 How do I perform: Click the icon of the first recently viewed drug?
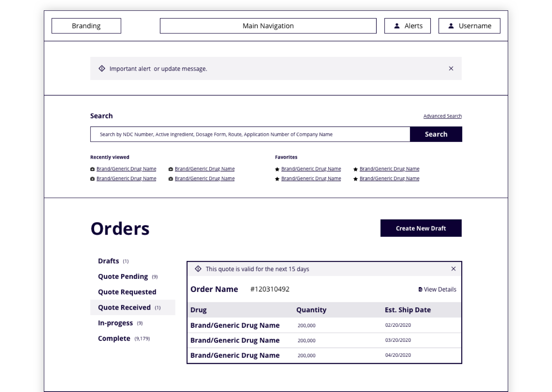click(x=92, y=169)
